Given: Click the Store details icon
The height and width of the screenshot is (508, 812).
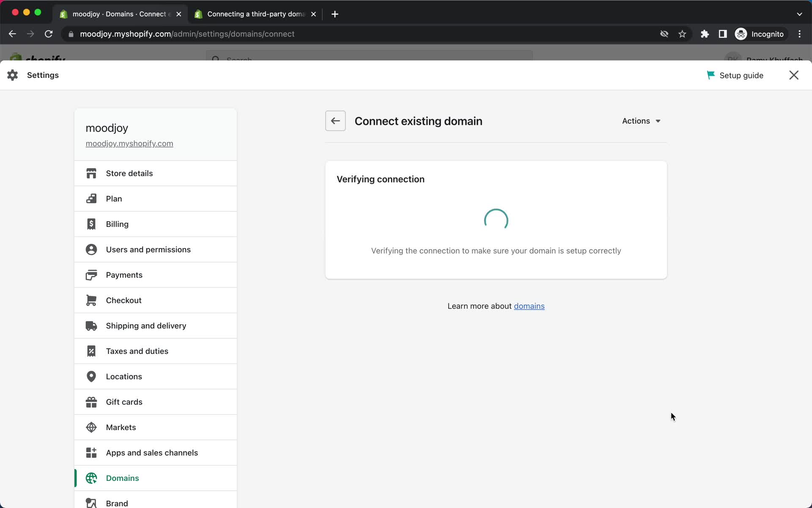Looking at the screenshot, I should pyautogui.click(x=91, y=173).
